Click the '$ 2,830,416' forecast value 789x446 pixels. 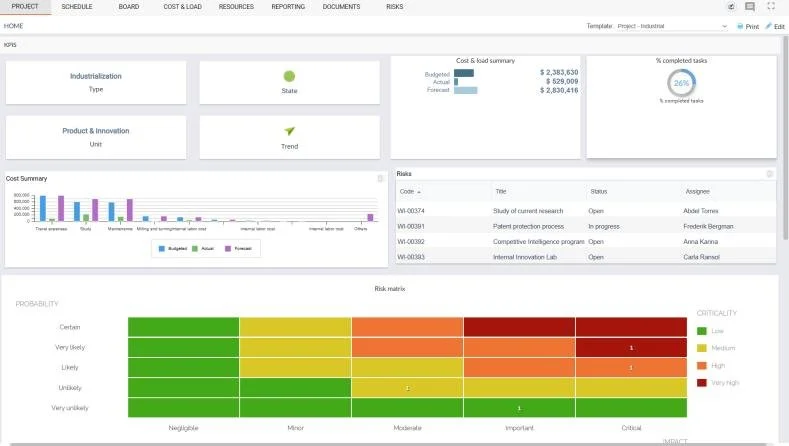coord(559,90)
